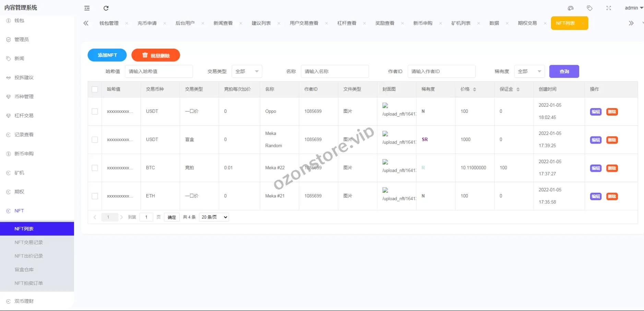
Task: Check the select-all checkbox in table header
Action: pyautogui.click(x=95, y=89)
